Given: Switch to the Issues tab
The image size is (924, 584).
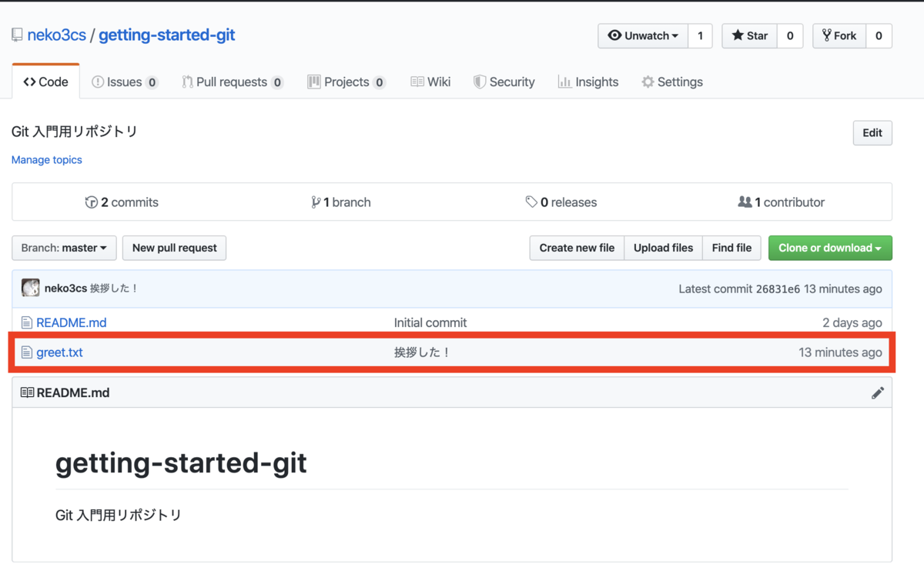Looking at the screenshot, I should pos(125,82).
